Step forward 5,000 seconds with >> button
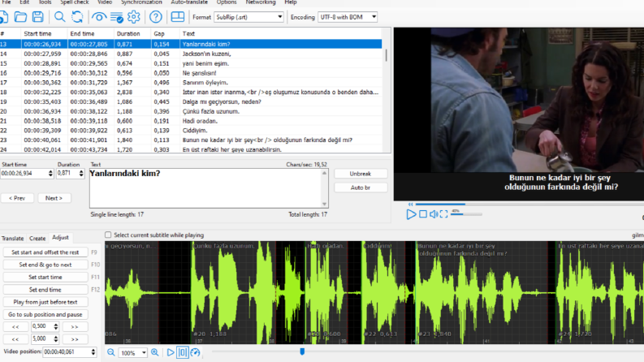This screenshot has height=362, width=644. [75, 339]
